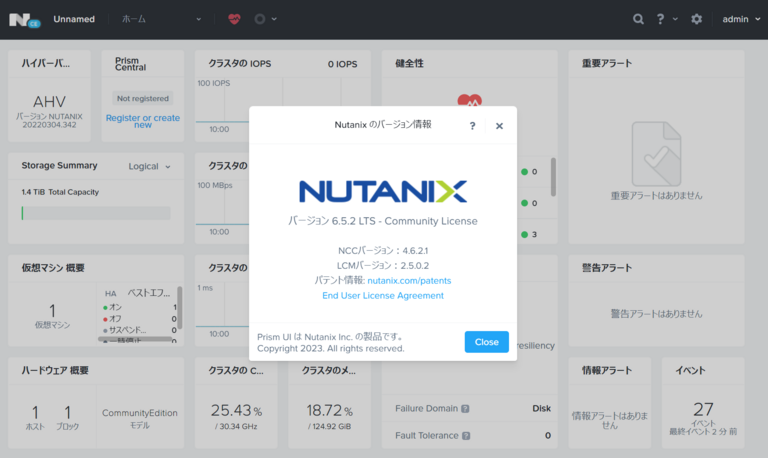Click the Nutanix CE logo icon
Image resolution: width=768 pixels, height=458 pixels.
point(24,20)
